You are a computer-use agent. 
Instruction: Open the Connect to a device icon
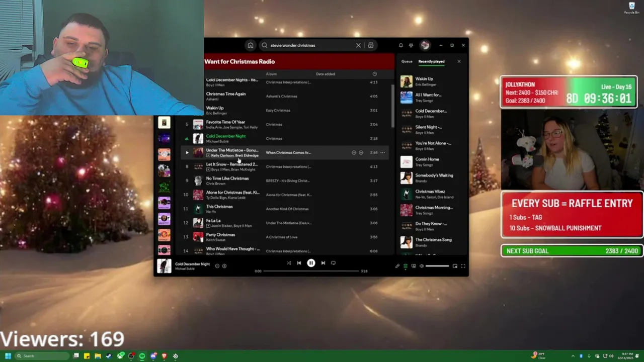(414, 266)
